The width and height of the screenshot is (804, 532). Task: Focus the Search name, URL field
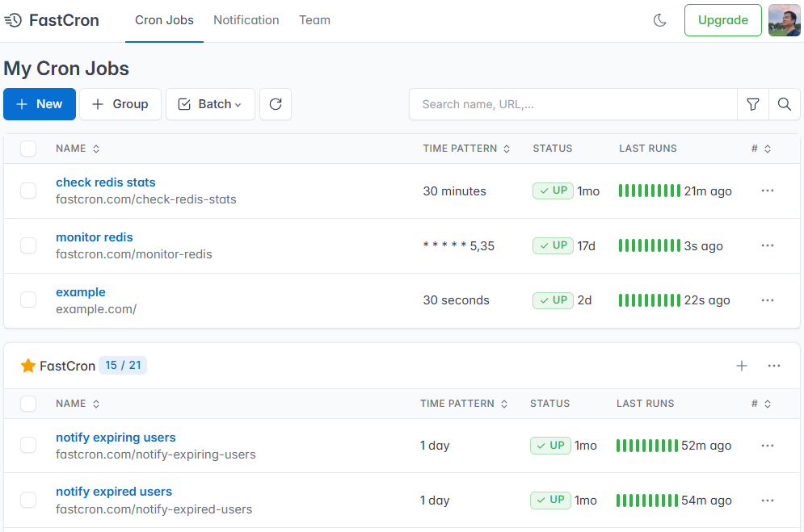573,104
